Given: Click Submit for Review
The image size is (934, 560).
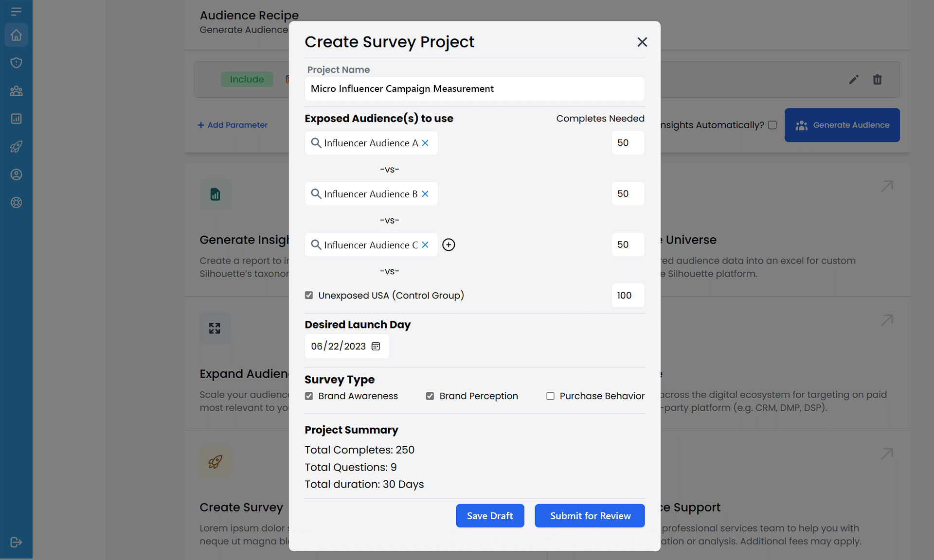Looking at the screenshot, I should click(x=590, y=516).
